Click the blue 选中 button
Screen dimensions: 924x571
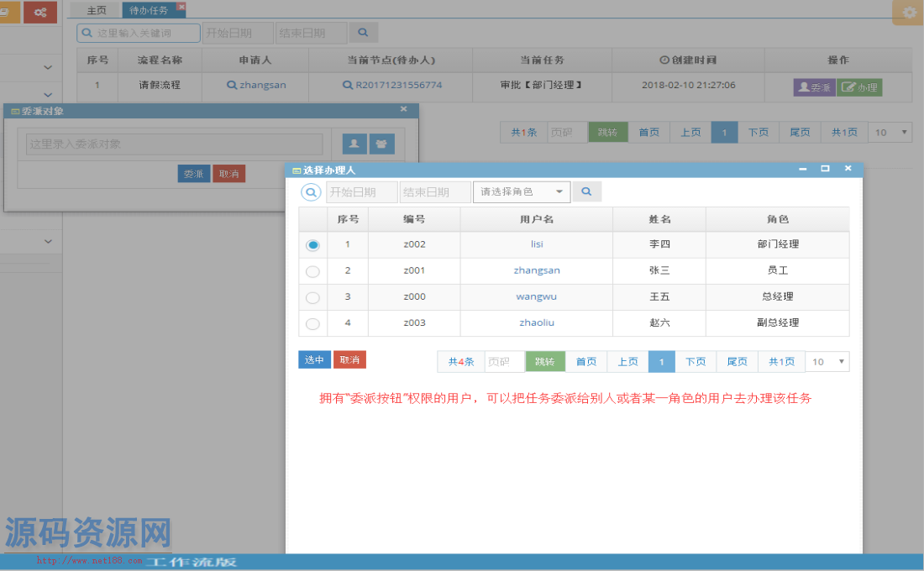314,359
